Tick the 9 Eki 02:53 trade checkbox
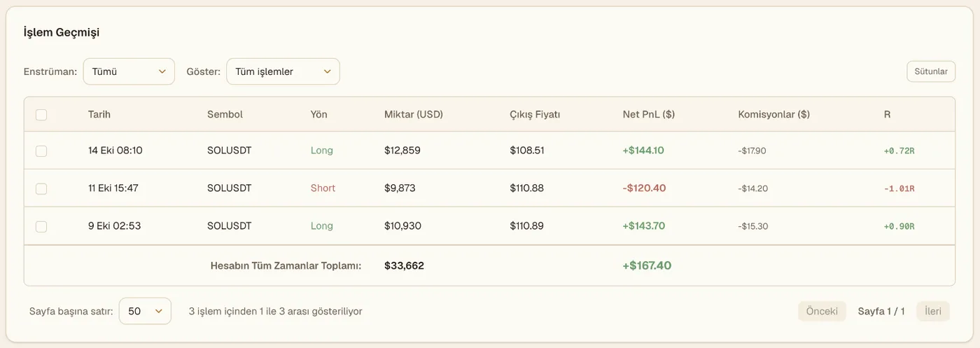 point(41,226)
